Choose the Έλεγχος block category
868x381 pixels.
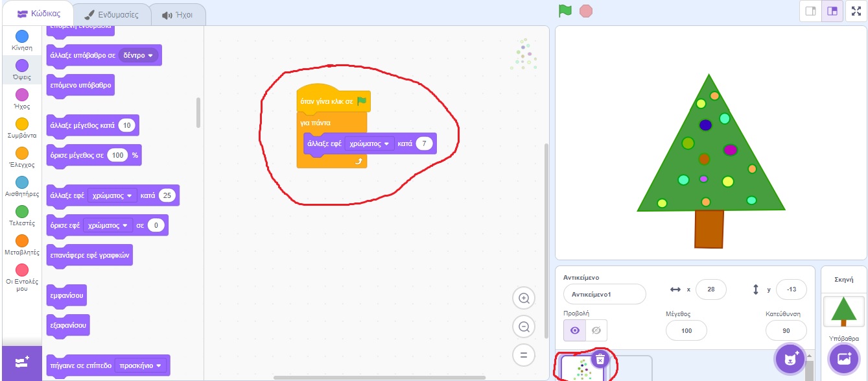pos(22,158)
